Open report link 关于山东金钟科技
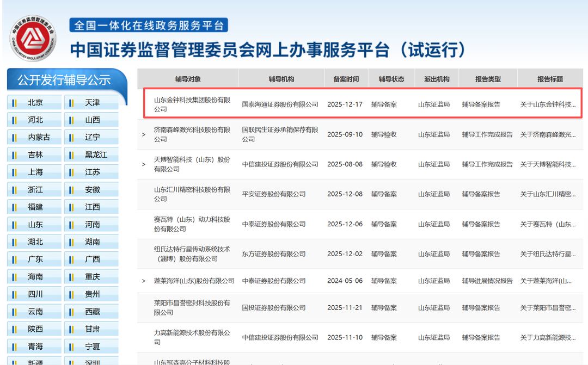This screenshot has width=588, height=365. 548,104
